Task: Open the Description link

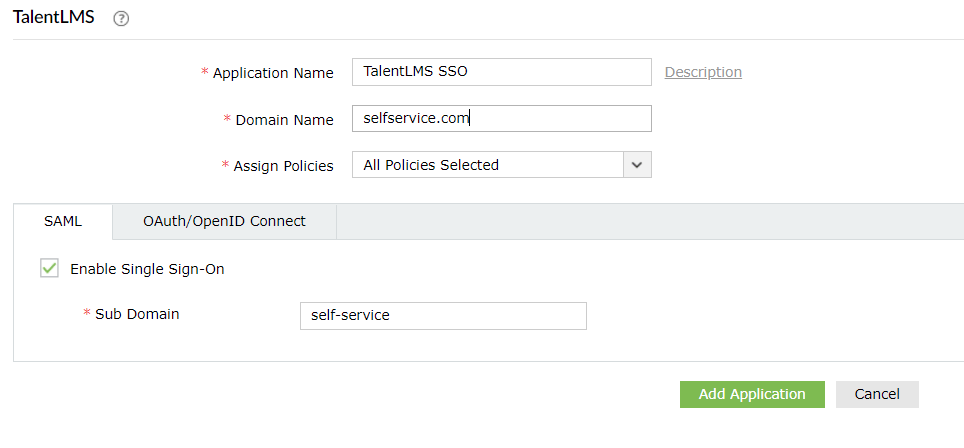Action: coord(703,72)
